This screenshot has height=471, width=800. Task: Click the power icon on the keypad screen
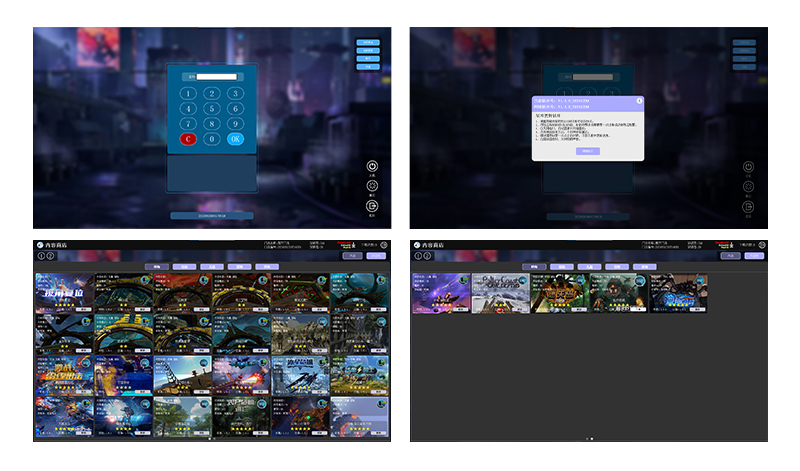pos(372,167)
